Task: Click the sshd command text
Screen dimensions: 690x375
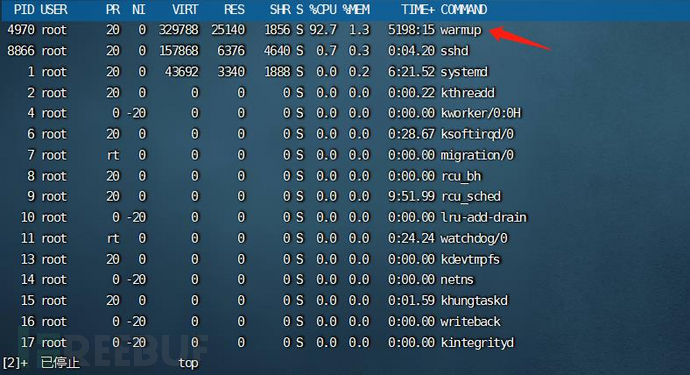Action: point(454,51)
